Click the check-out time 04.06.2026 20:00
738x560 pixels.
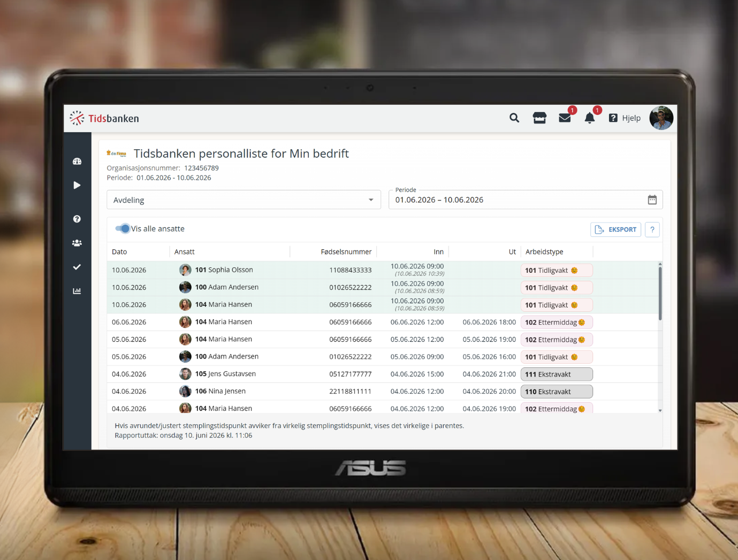(x=489, y=392)
